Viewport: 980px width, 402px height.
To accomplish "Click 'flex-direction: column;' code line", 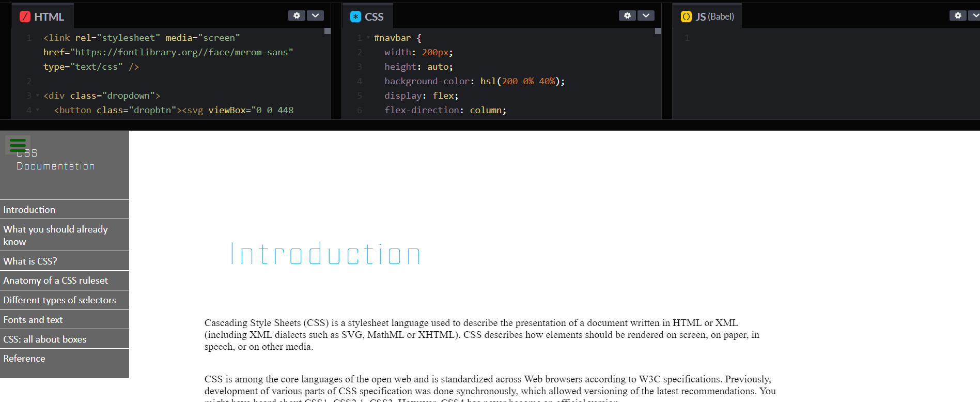I will click(x=445, y=110).
